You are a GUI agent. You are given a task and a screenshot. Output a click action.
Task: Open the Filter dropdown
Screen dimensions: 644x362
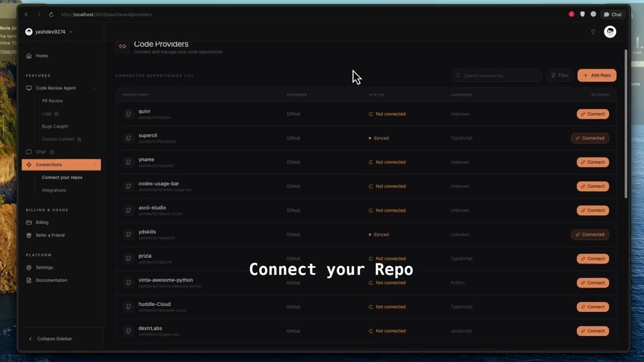point(559,75)
